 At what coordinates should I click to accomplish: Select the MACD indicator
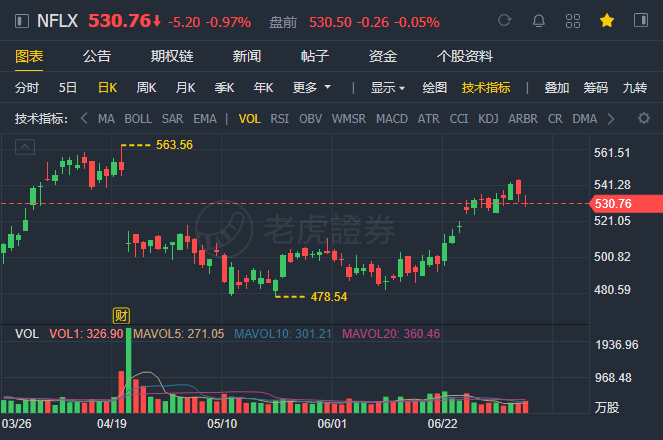tap(392, 119)
